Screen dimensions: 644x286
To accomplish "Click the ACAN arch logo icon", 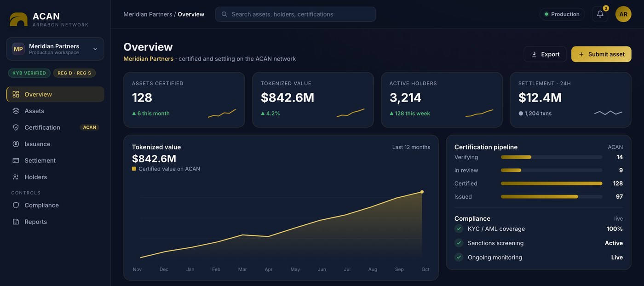I will tap(18, 19).
